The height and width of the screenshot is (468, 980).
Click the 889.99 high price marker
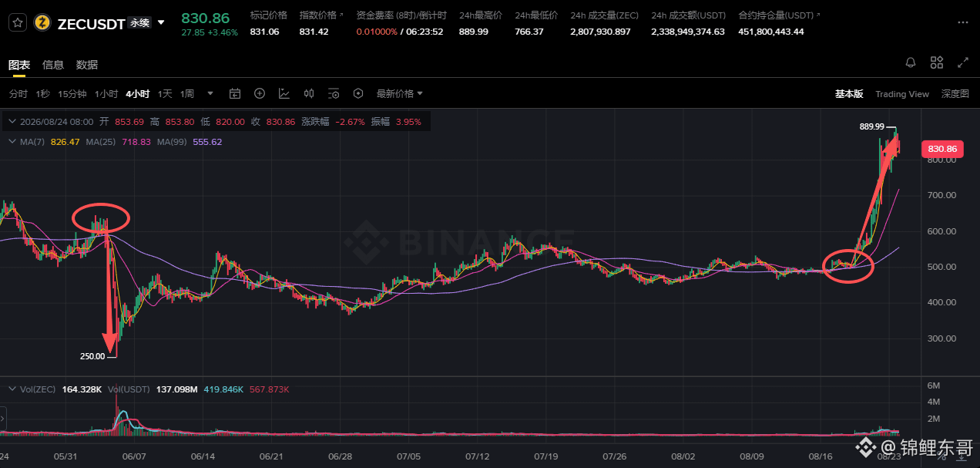[871, 126]
